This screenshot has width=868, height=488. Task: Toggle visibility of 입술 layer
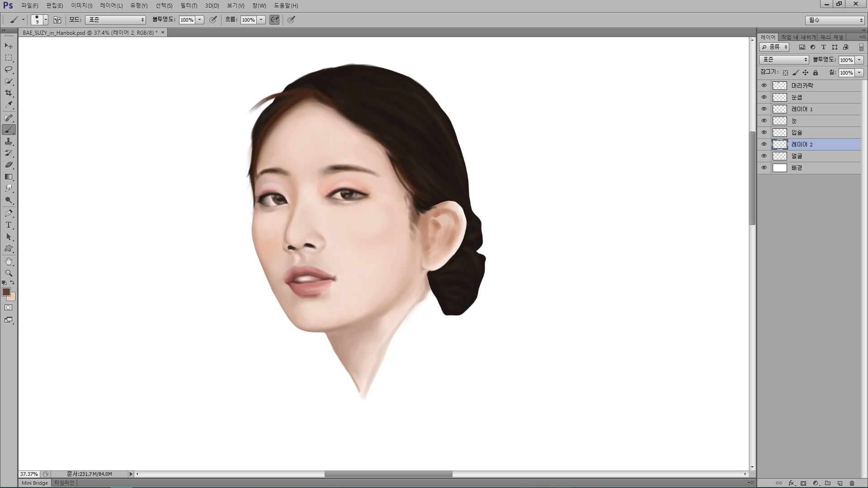click(x=764, y=132)
